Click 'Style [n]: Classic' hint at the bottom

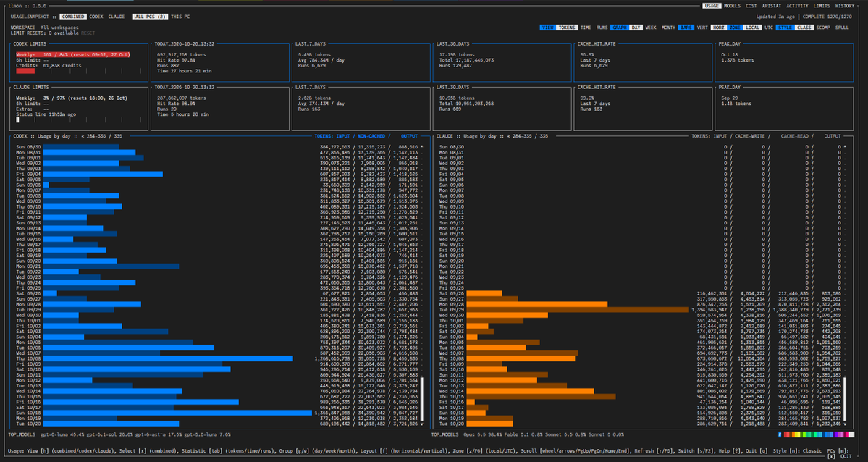[799, 451]
